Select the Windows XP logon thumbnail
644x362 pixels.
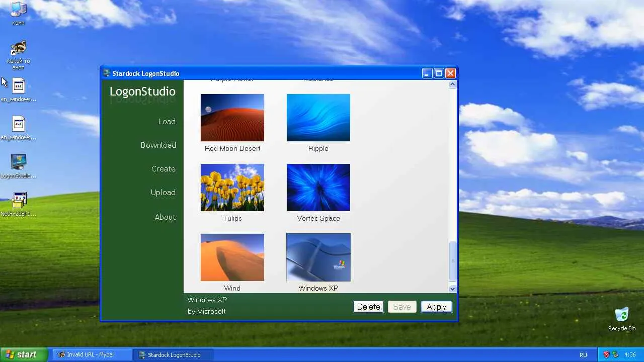(x=318, y=257)
